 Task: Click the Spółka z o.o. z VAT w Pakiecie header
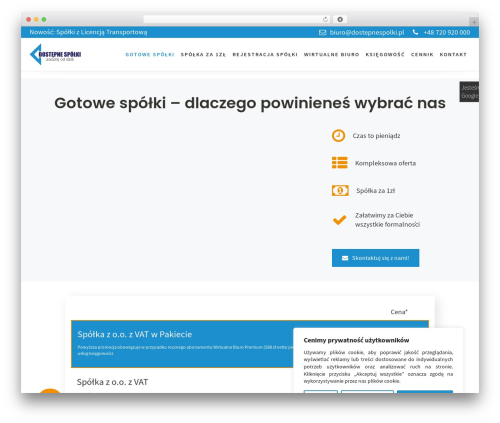(x=135, y=334)
